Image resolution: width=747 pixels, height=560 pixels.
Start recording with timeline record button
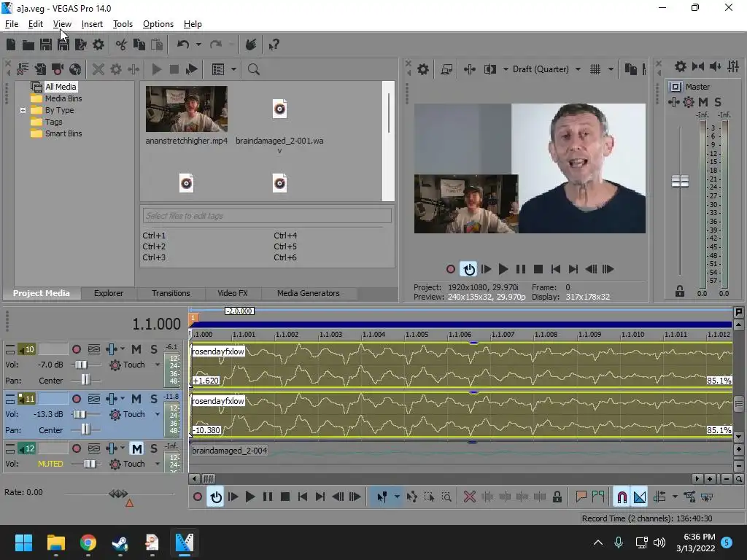pos(198,497)
